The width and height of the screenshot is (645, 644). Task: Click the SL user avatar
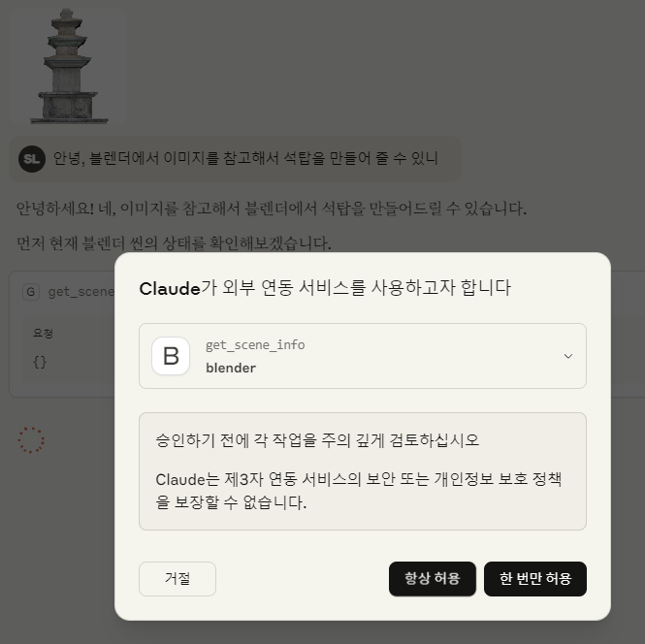[x=32, y=159]
